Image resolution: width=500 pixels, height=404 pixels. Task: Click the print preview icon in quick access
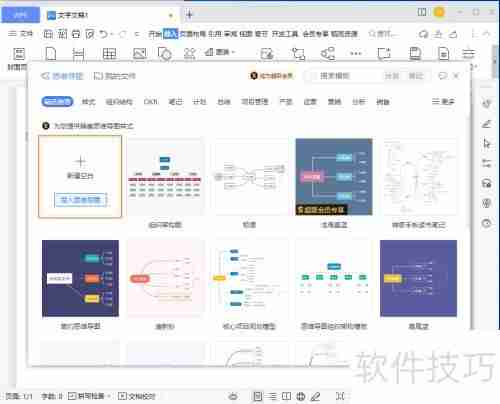point(90,34)
